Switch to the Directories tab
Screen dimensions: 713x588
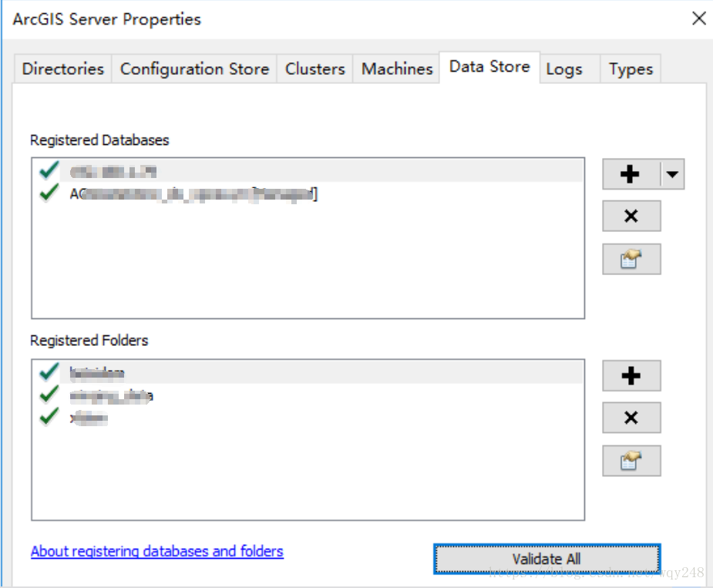click(62, 69)
